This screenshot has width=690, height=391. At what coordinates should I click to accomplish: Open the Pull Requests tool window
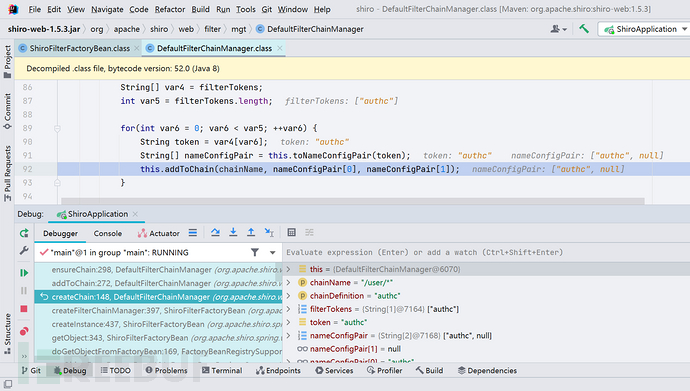7,174
